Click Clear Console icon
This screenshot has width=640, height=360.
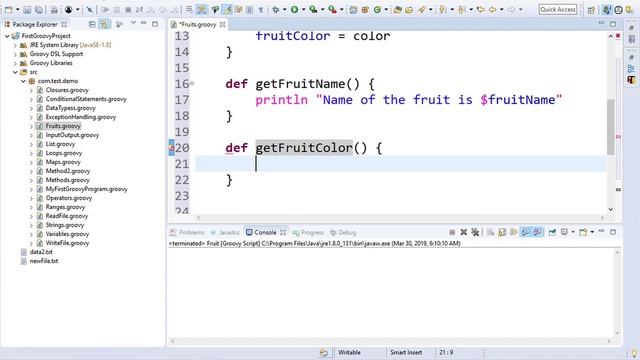(491, 232)
